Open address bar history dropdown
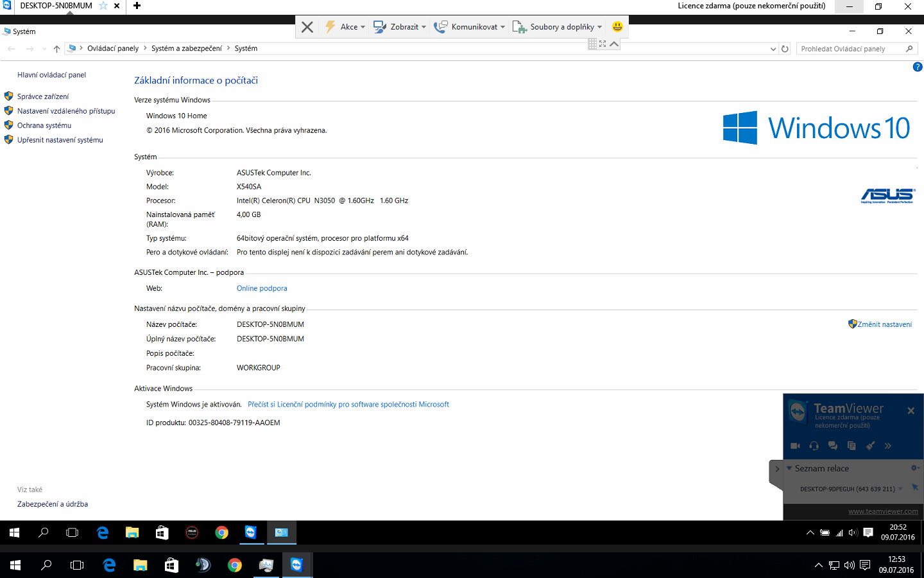The width and height of the screenshot is (924, 578). [773, 49]
